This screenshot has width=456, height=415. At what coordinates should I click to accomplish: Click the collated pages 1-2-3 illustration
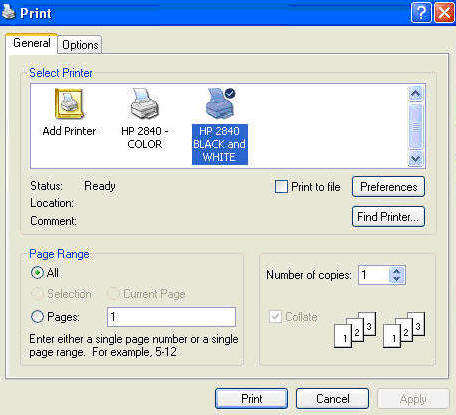pyautogui.click(x=380, y=330)
